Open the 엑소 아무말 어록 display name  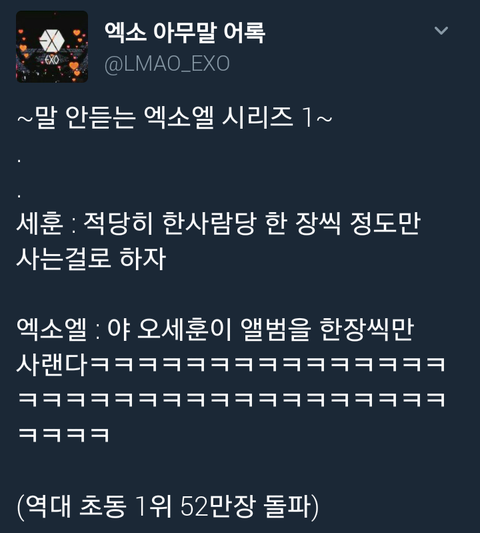click(x=184, y=32)
